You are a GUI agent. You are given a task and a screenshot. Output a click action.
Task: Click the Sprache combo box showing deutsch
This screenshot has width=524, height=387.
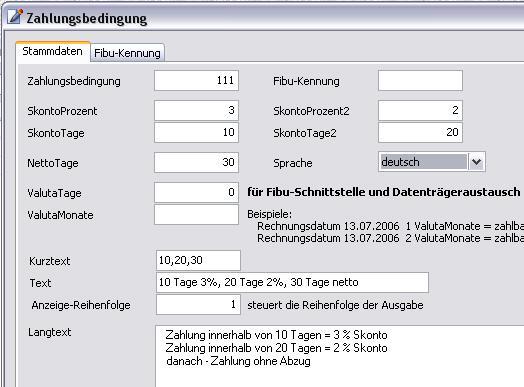[432, 162]
